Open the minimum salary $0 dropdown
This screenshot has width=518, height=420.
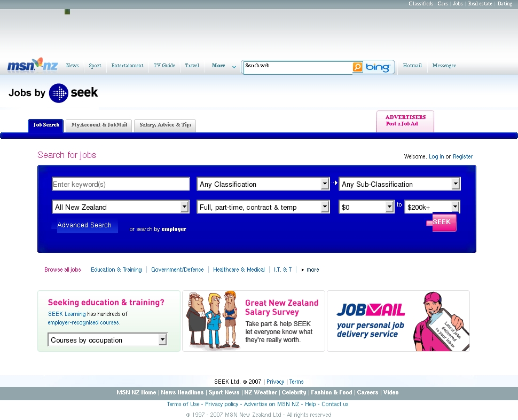(366, 207)
